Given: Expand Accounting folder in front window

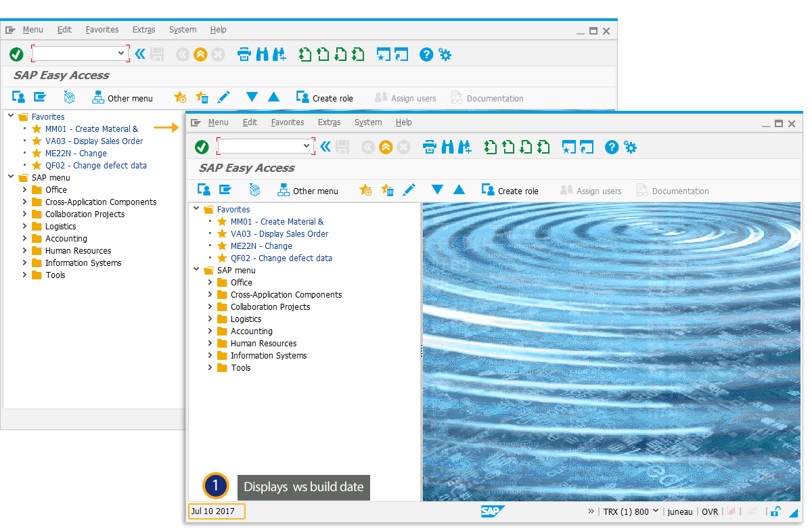Looking at the screenshot, I should click(210, 331).
